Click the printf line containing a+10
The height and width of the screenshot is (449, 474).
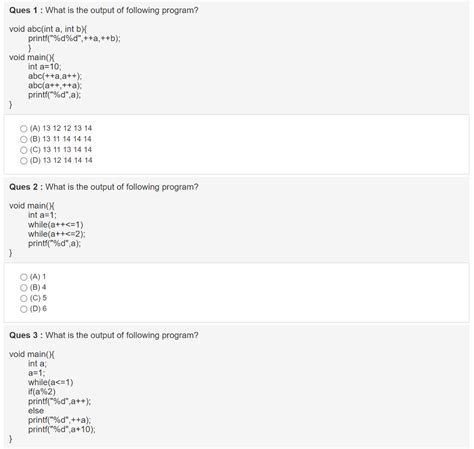62,429
